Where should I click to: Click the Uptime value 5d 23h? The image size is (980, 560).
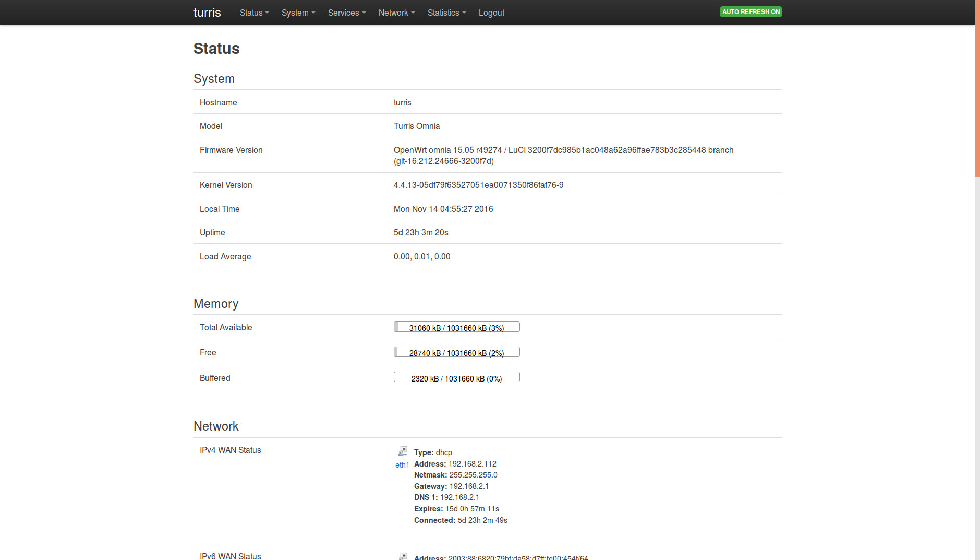pos(420,232)
